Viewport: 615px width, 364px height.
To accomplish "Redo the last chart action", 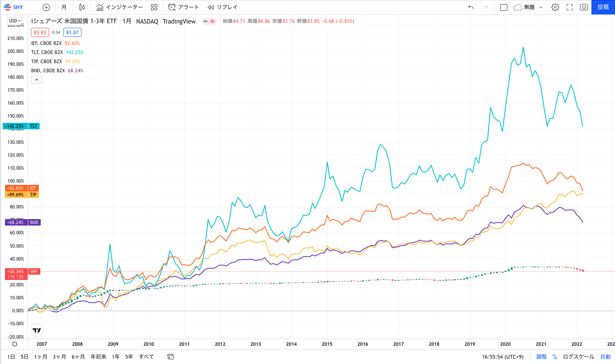I will click(485, 7).
